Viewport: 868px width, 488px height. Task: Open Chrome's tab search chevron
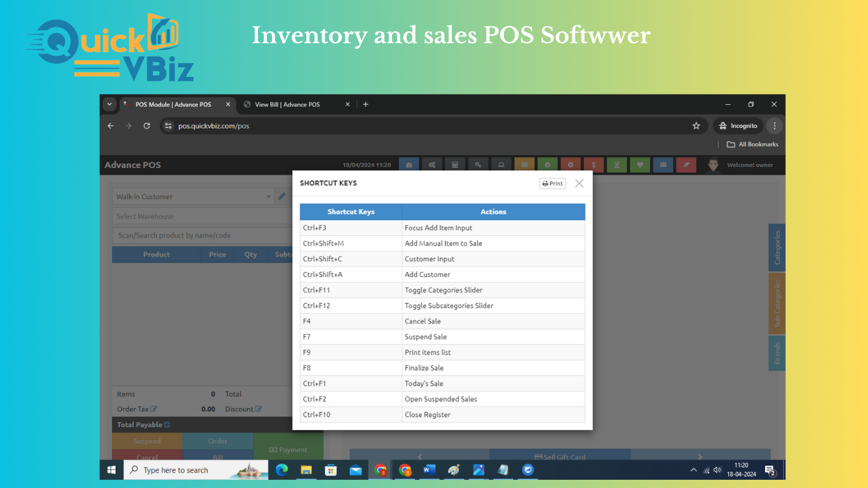(x=109, y=104)
